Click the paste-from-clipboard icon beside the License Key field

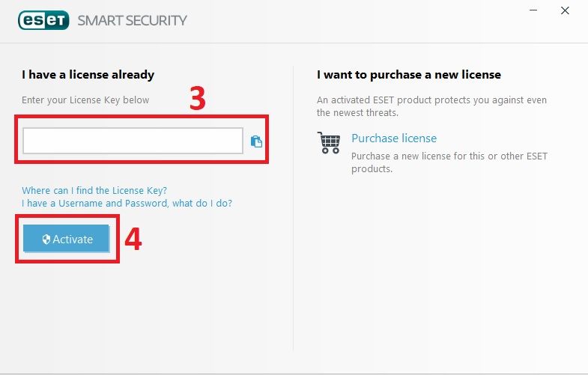coord(256,141)
